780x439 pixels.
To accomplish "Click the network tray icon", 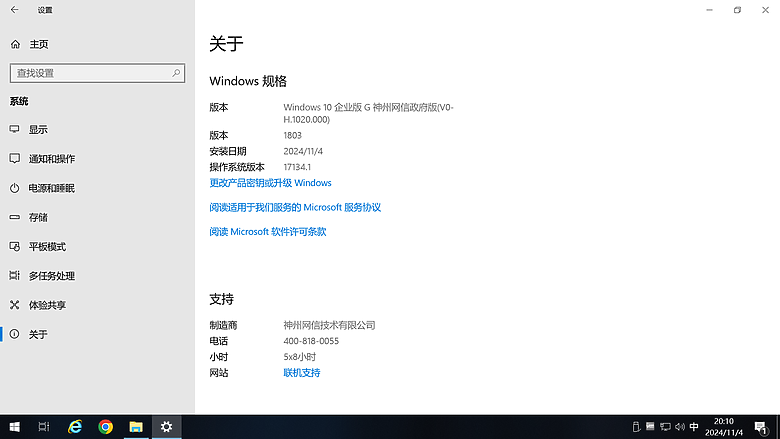I will [x=665, y=427].
